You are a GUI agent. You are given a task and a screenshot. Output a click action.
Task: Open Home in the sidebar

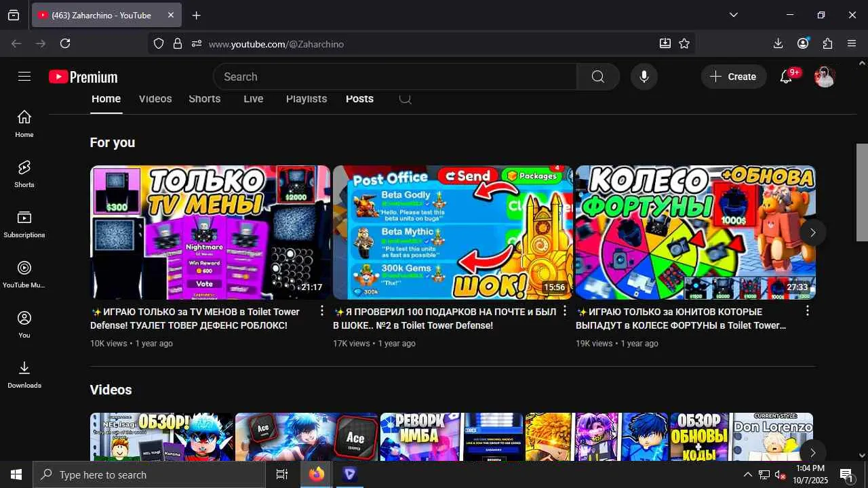tap(24, 124)
